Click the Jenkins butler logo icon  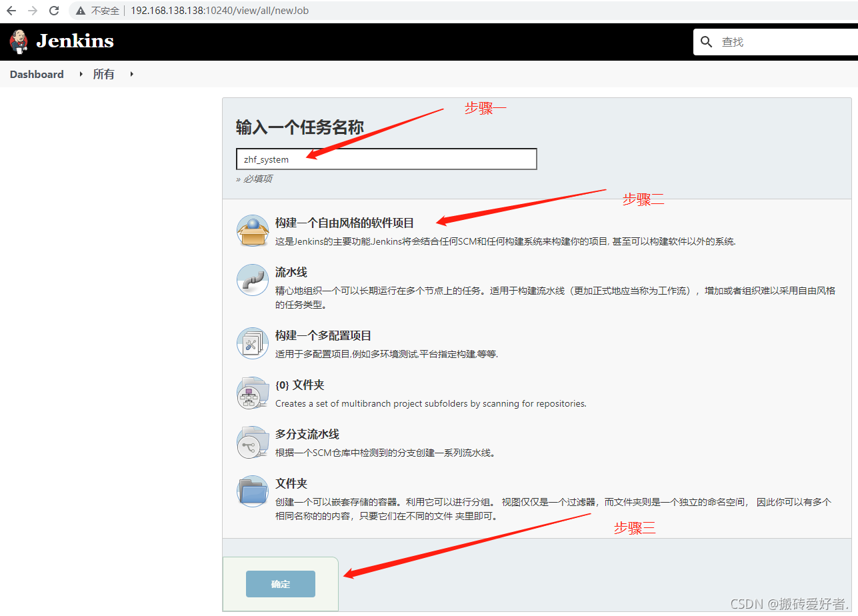coord(19,41)
